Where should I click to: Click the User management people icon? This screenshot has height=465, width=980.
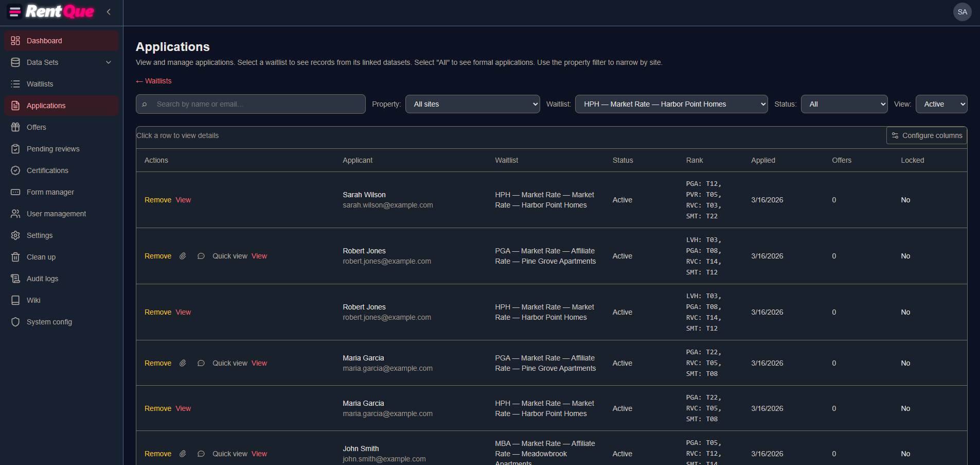click(x=15, y=214)
